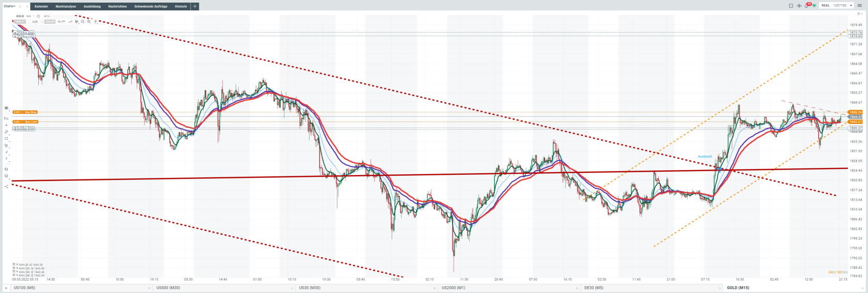Click the sell price button 1844.47

(x=20, y=22)
